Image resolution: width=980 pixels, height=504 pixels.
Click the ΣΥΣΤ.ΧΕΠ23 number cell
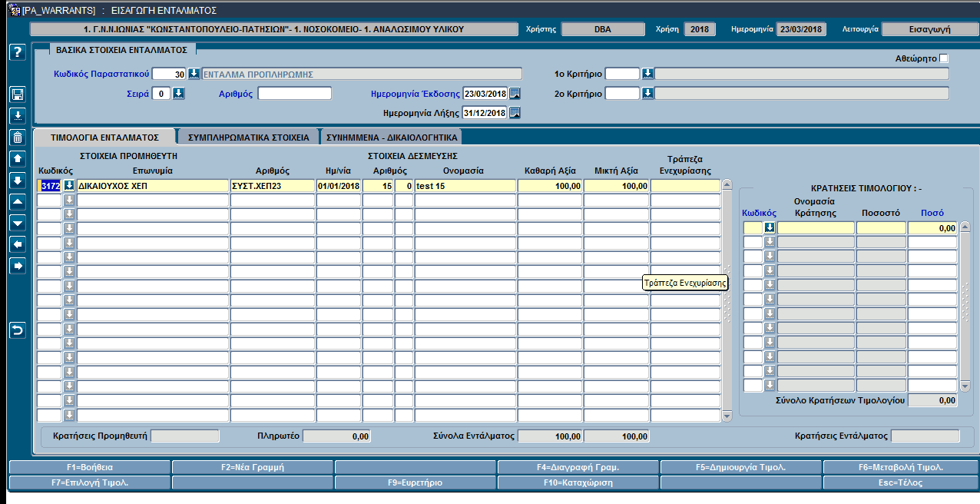(x=273, y=186)
